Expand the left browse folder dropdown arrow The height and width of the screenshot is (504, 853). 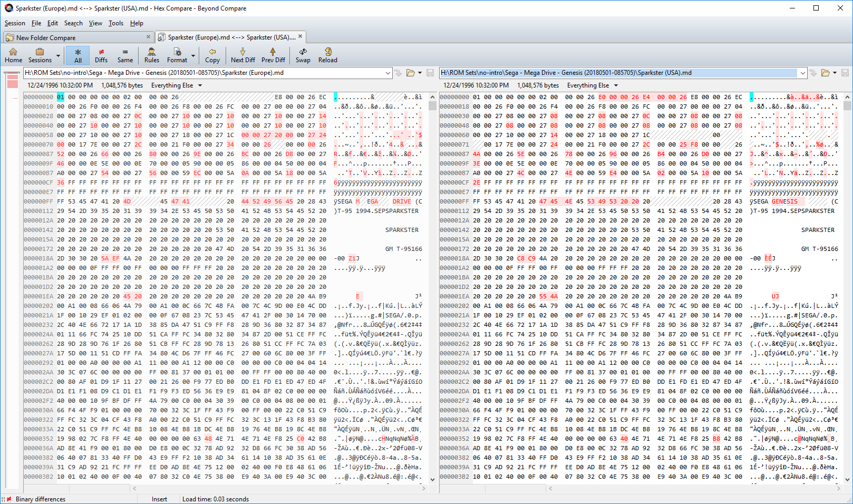tap(420, 73)
